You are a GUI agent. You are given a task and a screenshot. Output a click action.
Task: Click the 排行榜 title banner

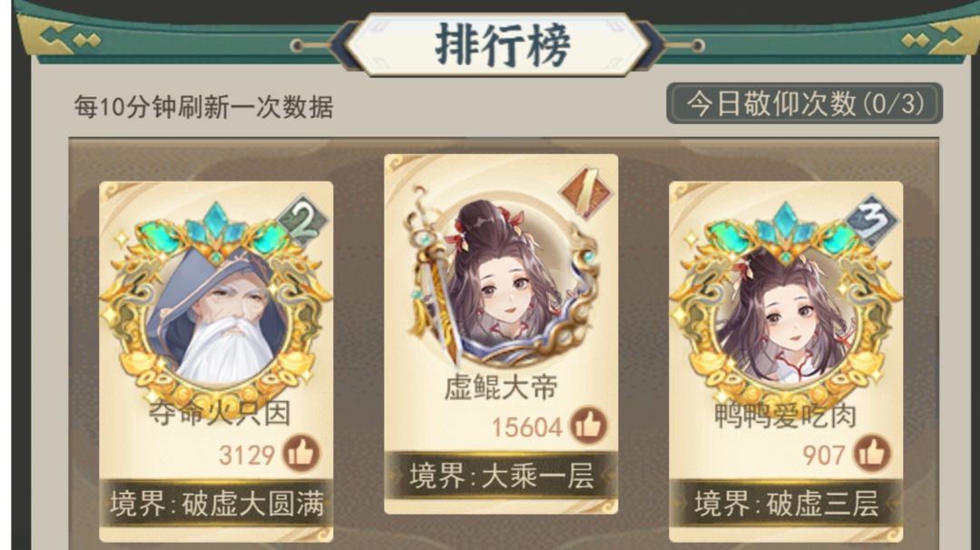point(502,45)
